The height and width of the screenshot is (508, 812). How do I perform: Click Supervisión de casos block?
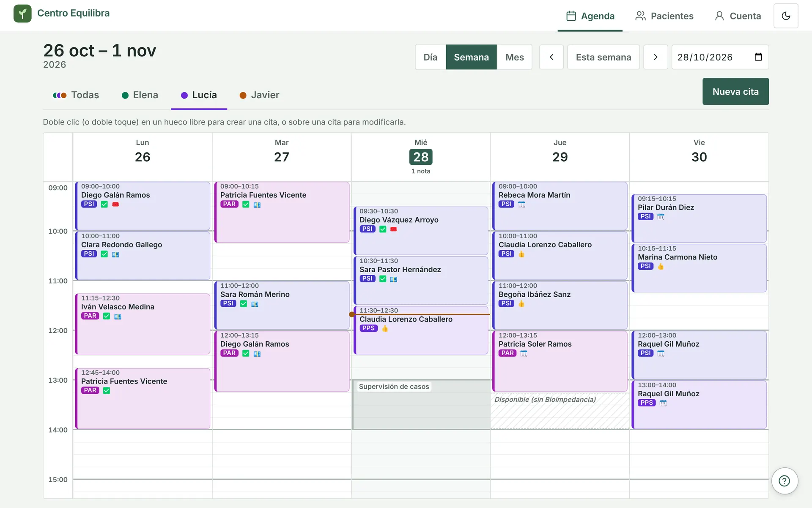click(x=421, y=405)
